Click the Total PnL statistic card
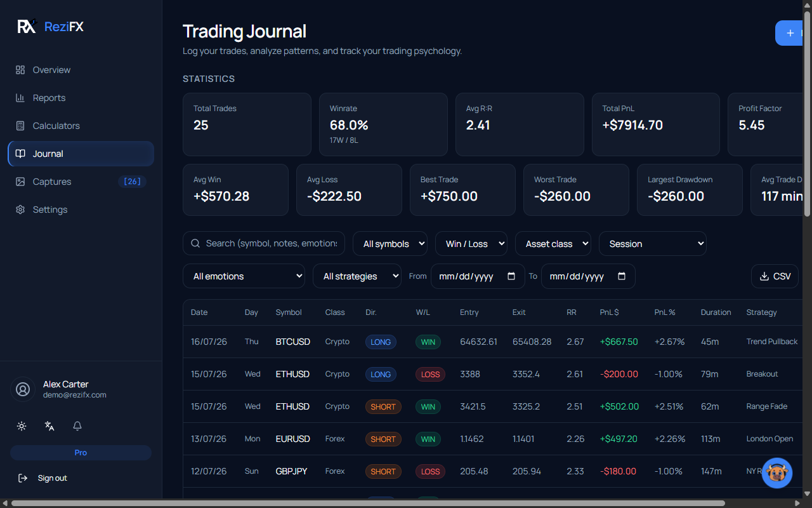This screenshot has width=812, height=508. (x=656, y=124)
